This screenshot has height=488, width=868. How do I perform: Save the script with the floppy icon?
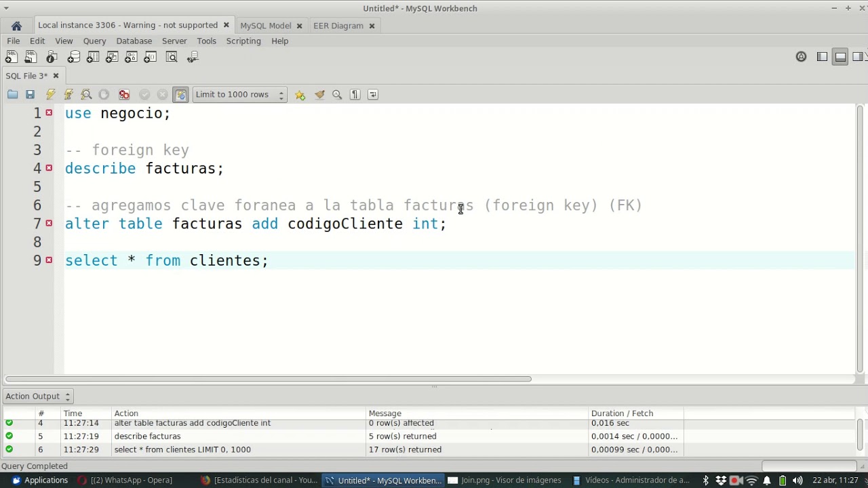30,95
